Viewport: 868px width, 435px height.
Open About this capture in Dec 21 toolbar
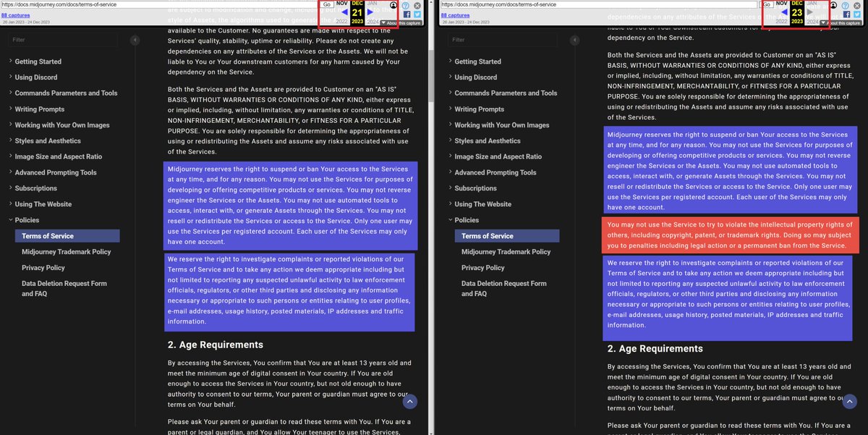pos(401,23)
